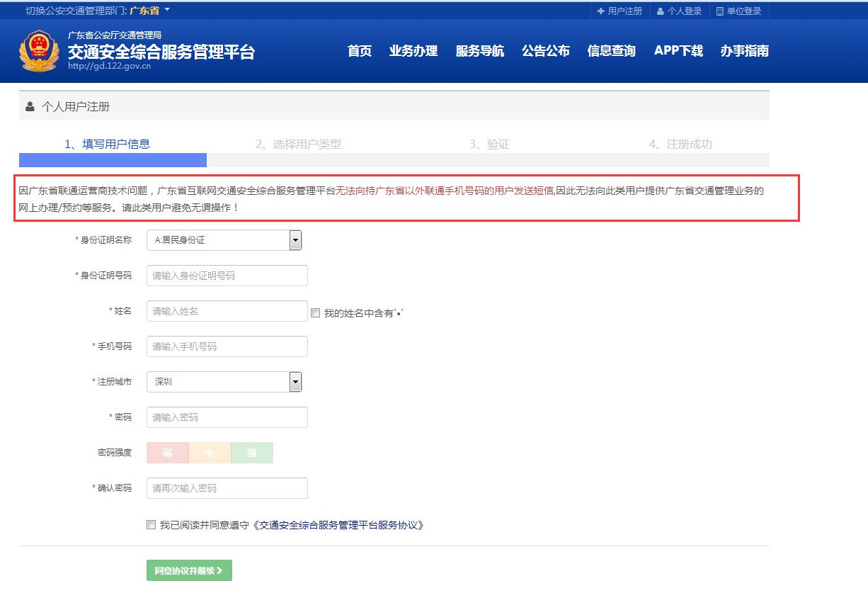
Task: Click the 个人登录 person icon
Action: pos(661,11)
